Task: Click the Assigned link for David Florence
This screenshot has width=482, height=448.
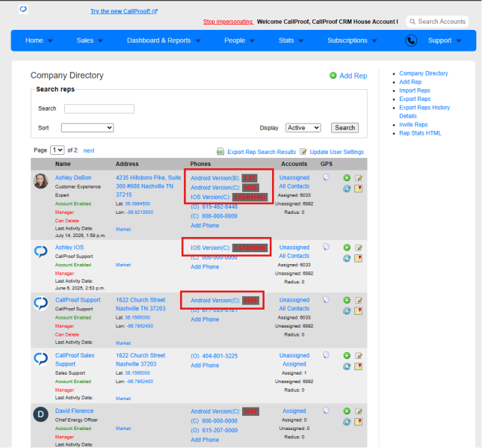Action: (x=294, y=411)
